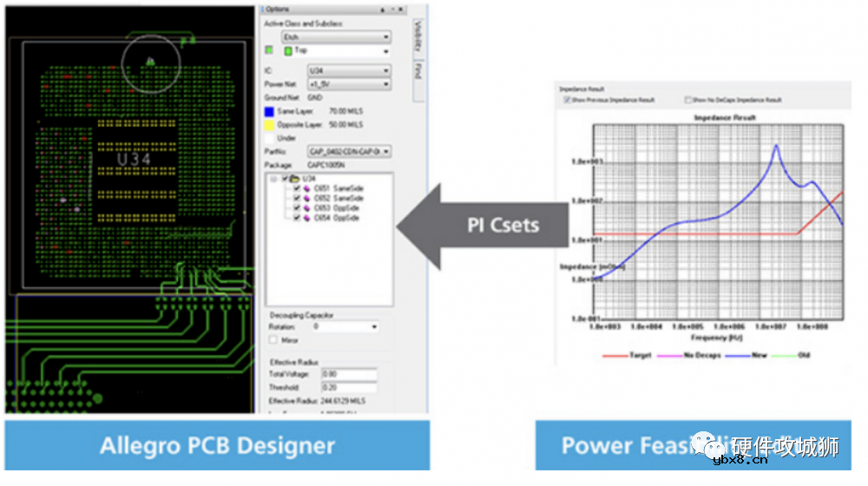Uncheck the C652 SameSide checkbox
Viewport: 868px width, 486px height.
(x=297, y=199)
